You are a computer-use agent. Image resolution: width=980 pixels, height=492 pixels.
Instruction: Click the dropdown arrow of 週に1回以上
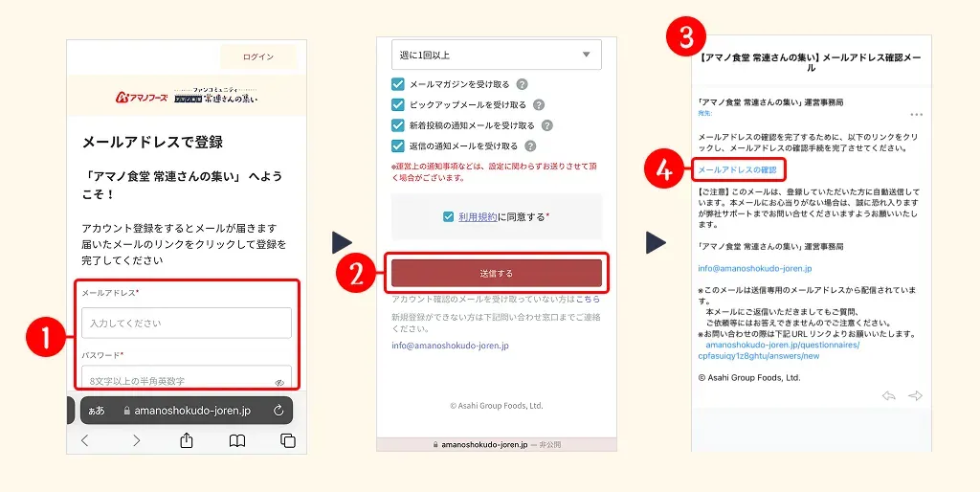click(587, 55)
